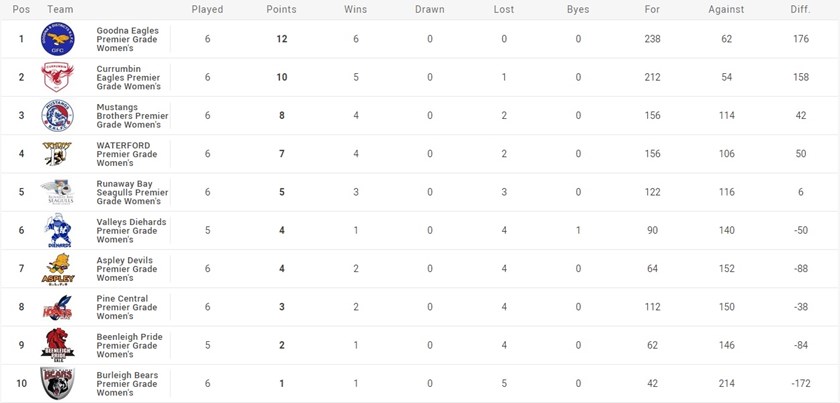Select the Diff. column header
840x403 pixels.
coord(800,9)
